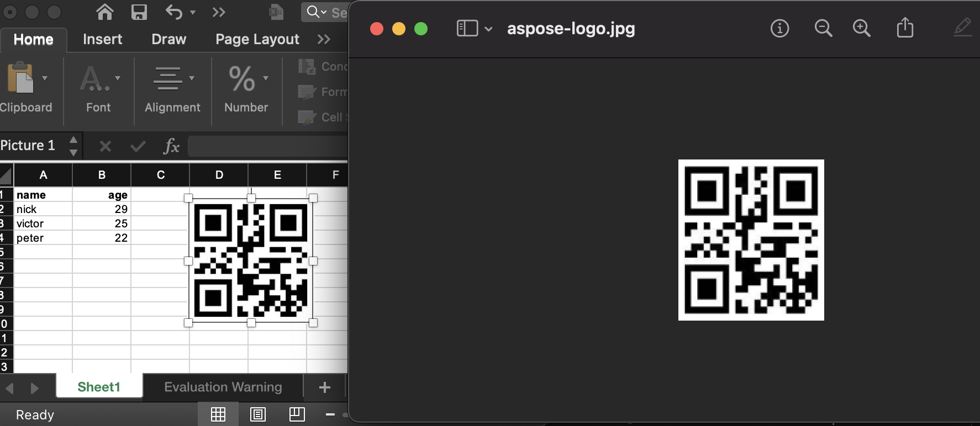Select cell A3 containing victor
The height and width of the screenshot is (426, 980).
tap(43, 223)
